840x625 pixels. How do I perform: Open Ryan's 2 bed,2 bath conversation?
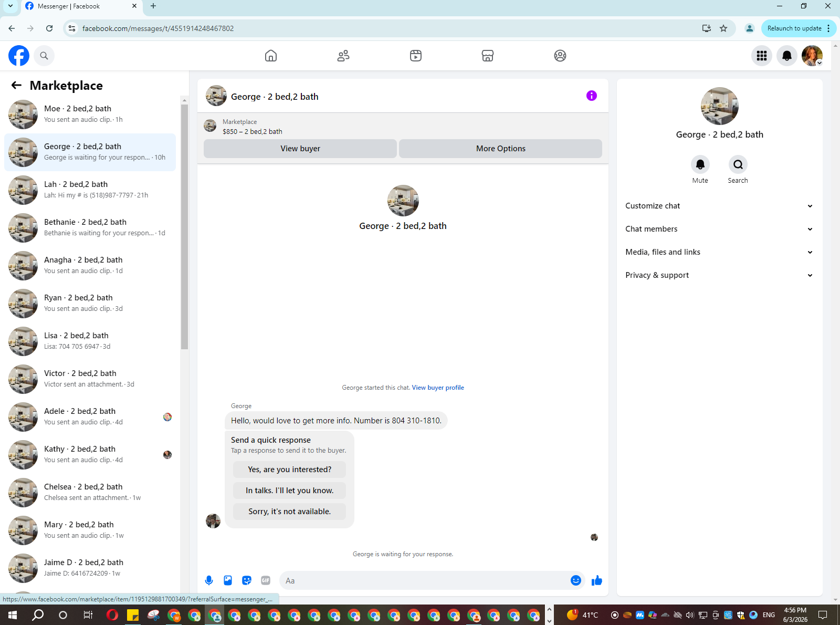tap(90, 304)
